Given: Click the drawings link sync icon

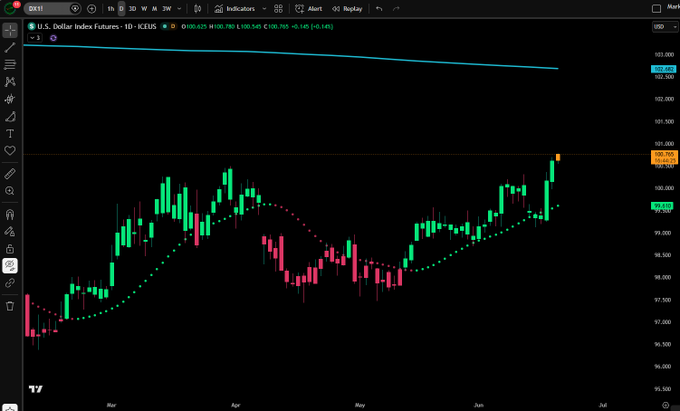Looking at the screenshot, I should click(10, 283).
